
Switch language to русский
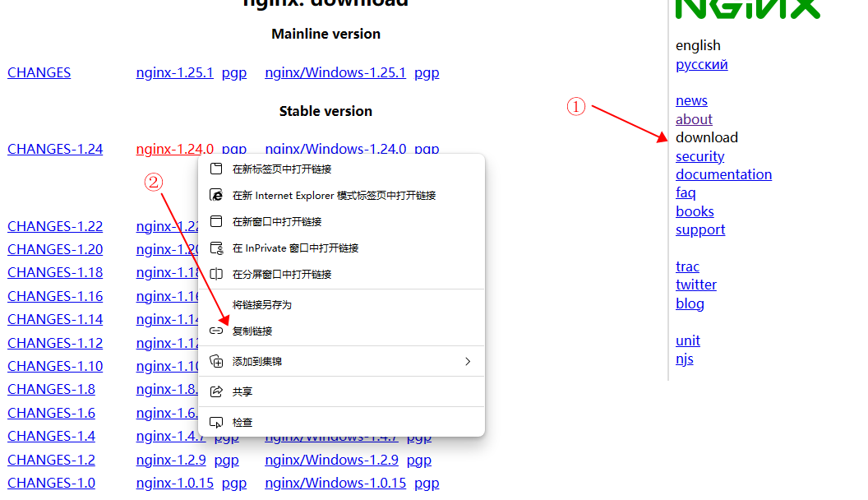(x=701, y=64)
